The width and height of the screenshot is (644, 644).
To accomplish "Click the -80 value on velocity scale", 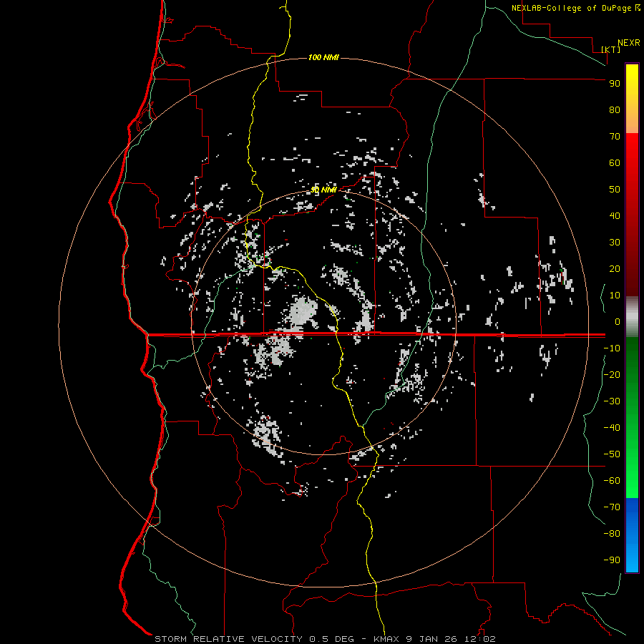I will [612, 534].
